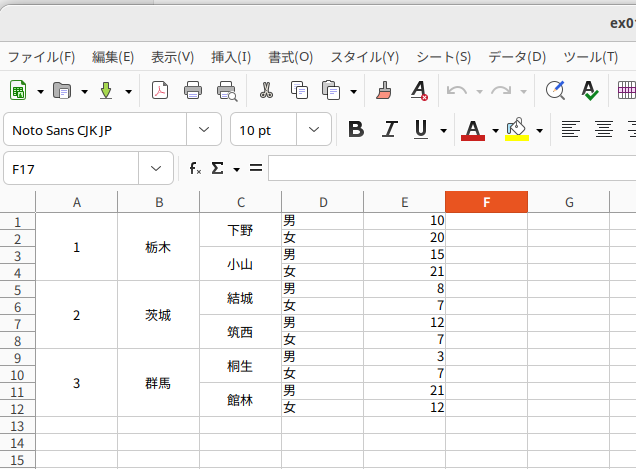Select row header 5

click(x=17, y=290)
